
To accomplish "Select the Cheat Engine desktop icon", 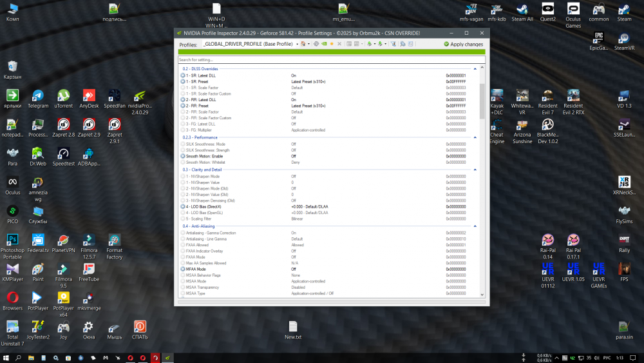I will [497, 131].
